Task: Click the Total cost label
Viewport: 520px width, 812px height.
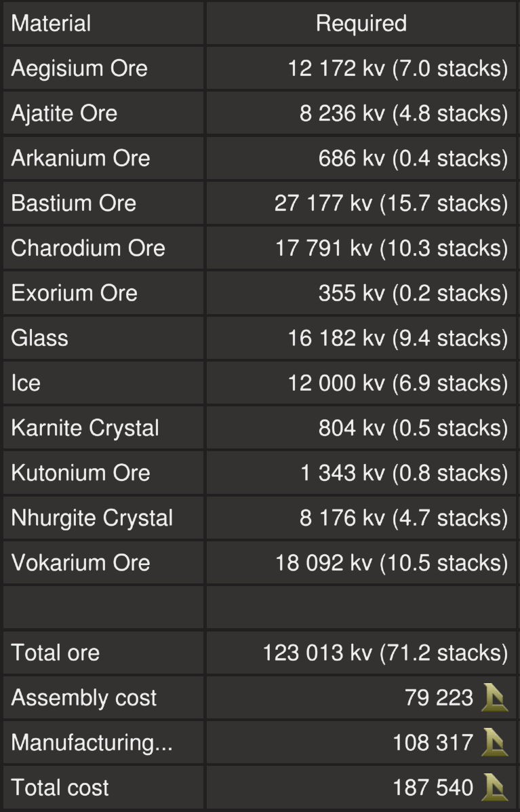Action: (x=60, y=788)
